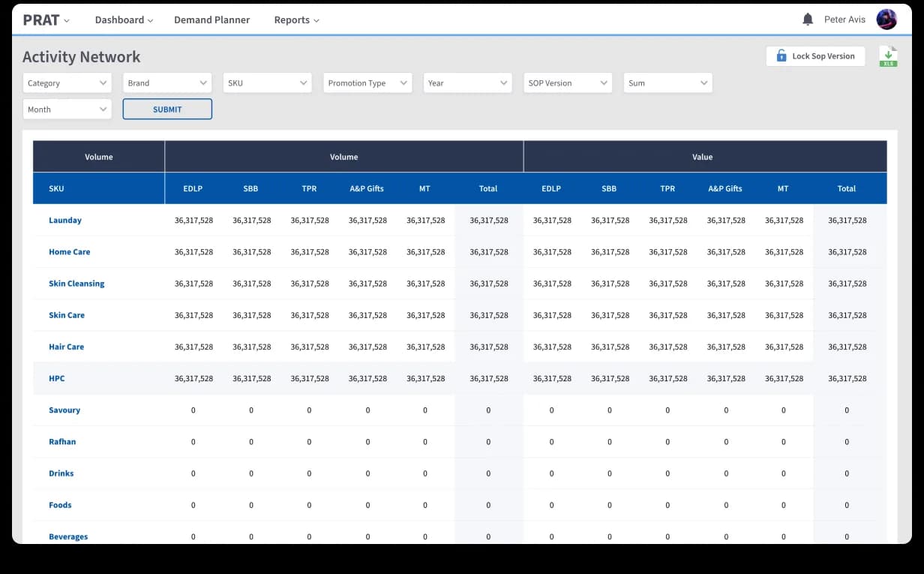Click the Activity Network page title
Screen dimensions: 924x574
pos(82,57)
